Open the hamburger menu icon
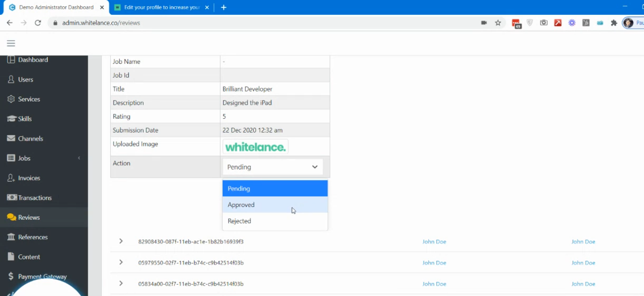Screen dimensions: 644x296 coord(11,44)
